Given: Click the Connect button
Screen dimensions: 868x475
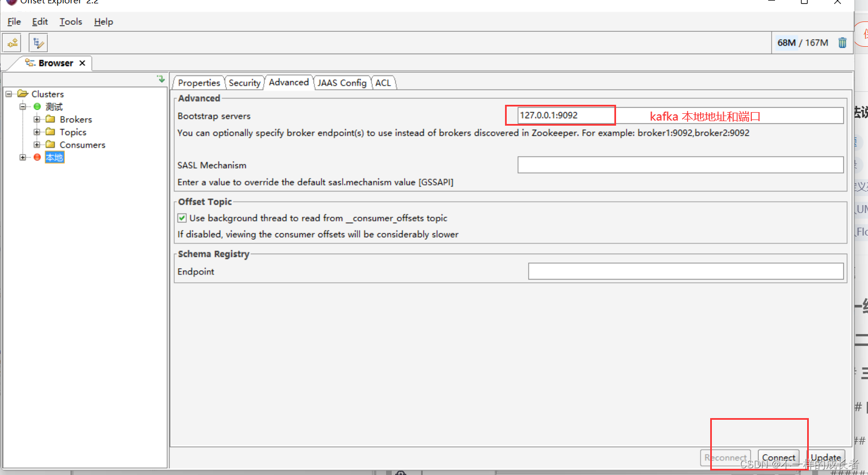Looking at the screenshot, I should (x=778, y=458).
